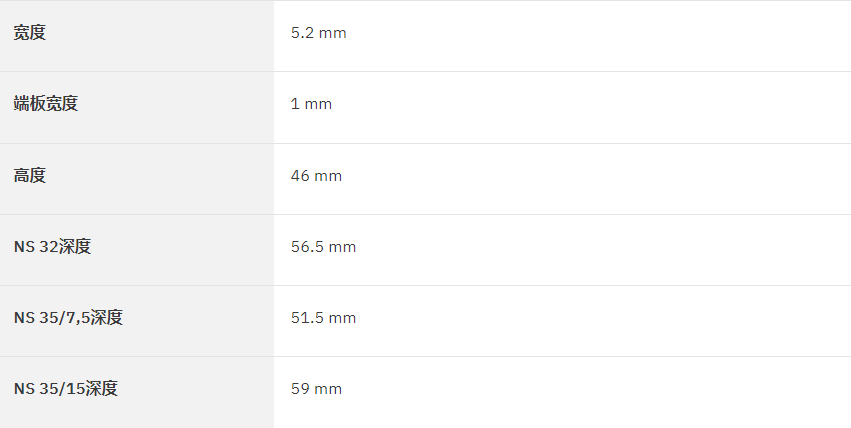
Task: Click empty area in 端板宽度 value row
Action: click(597, 107)
